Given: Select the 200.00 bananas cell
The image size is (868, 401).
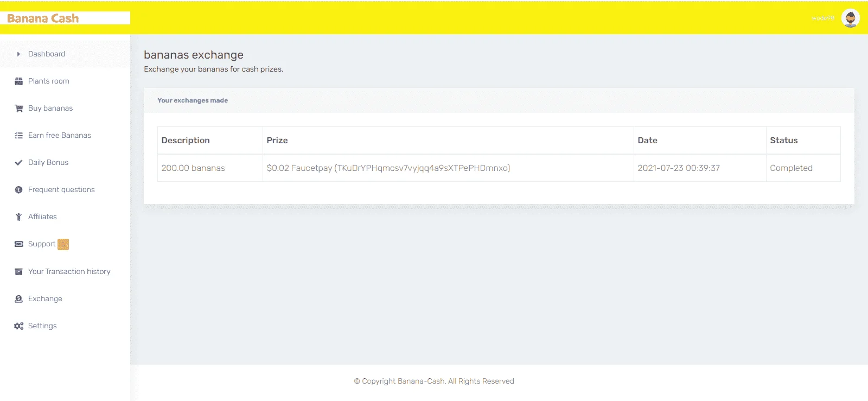Looking at the screenshot, I should [x=210, y=168].
